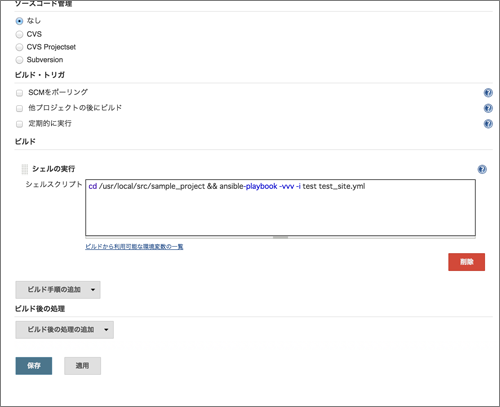
Task: Open help for SCMをポーリング option
Action: tap(488, 93)
